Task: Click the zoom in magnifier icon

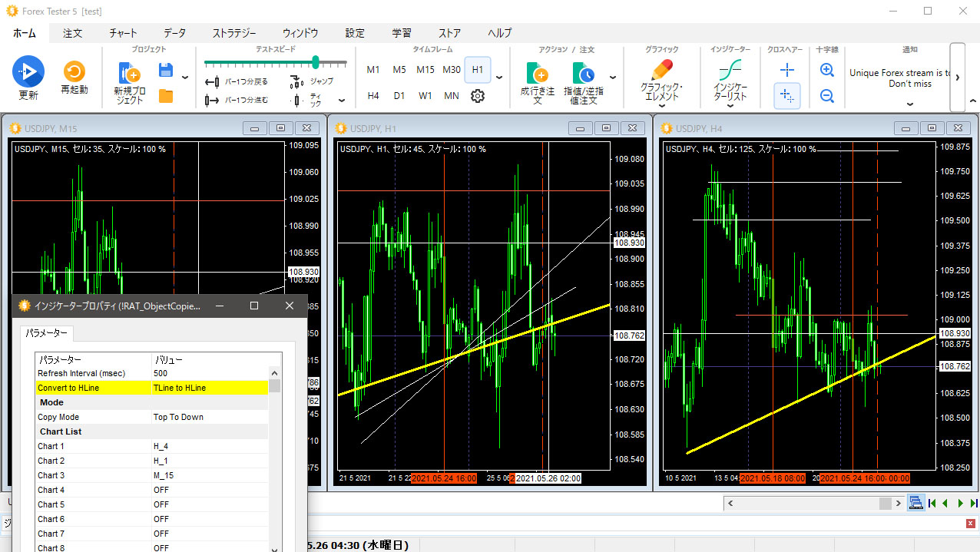Action: pyautogui.click(x=827, y=71)
